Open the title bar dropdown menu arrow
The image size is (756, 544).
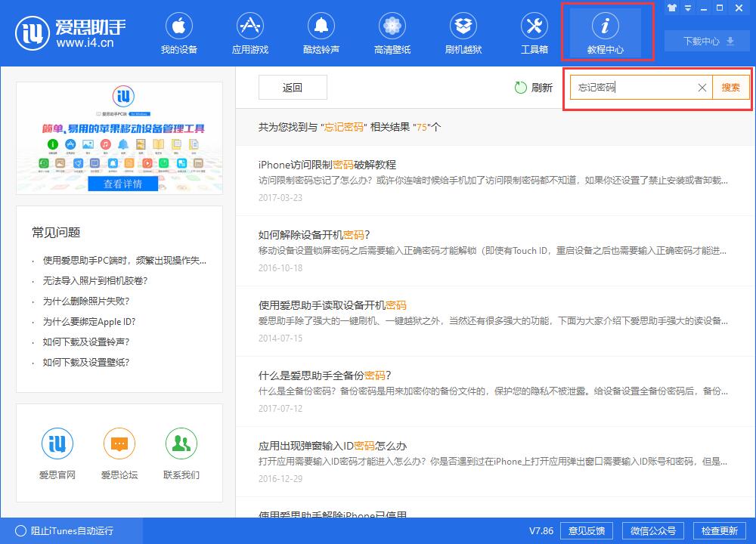pos(688,8)
